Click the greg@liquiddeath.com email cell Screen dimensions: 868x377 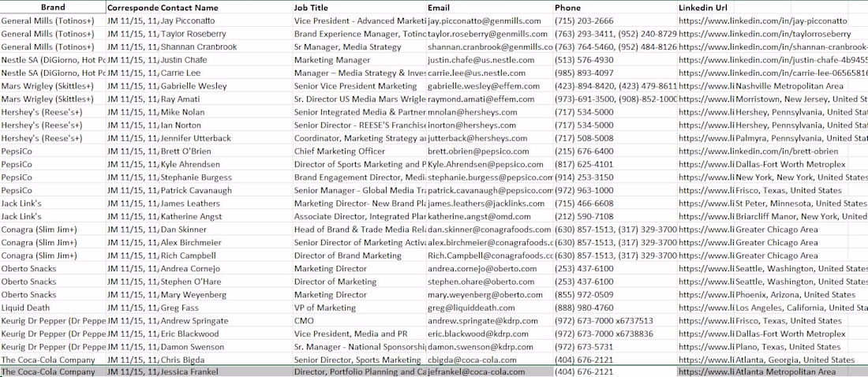[x=490, y=308]
